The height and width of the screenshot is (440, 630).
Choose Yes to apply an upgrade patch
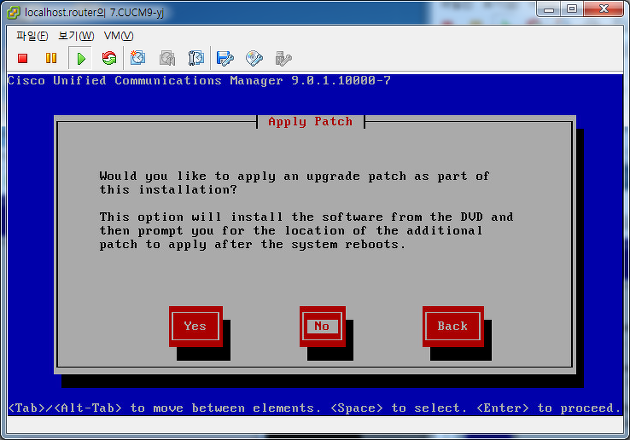point(196,326)
